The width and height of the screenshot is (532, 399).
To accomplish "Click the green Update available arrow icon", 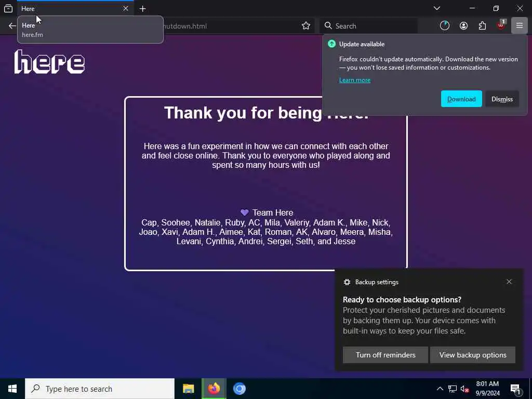I will (332, 44).
